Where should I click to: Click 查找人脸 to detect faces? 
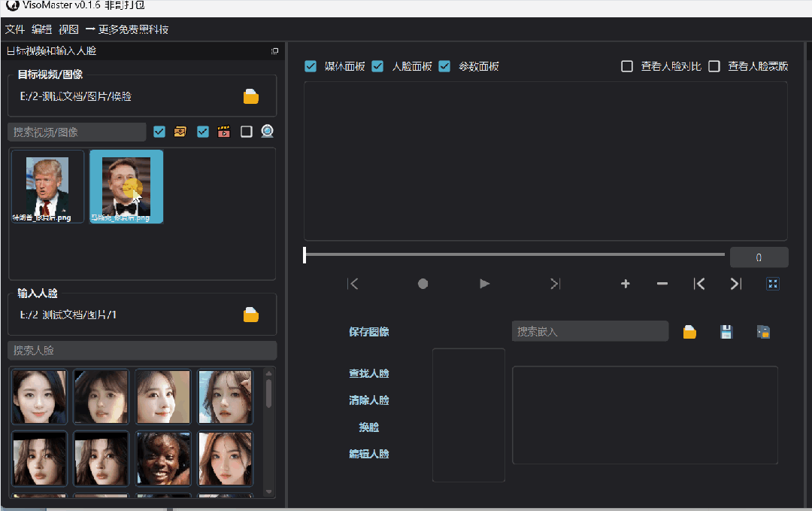[369, 373]
